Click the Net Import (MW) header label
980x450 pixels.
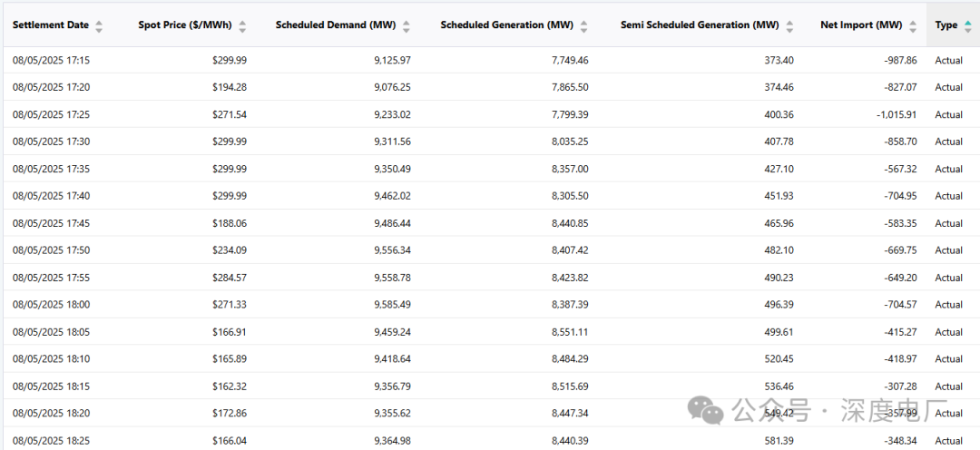click(x=861, y=25)
